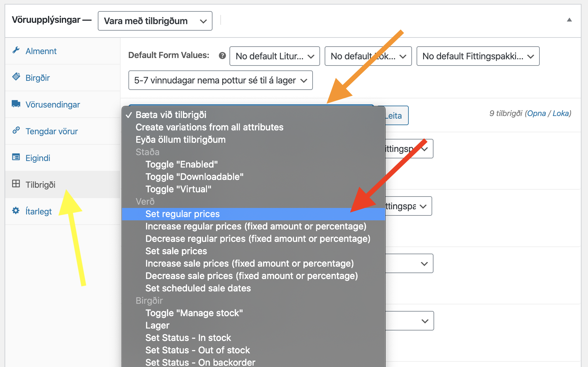Open the product type dropdown 'Vara með tilbrigðum'
This screenshot has width=588, height=367.
[155, 21]
